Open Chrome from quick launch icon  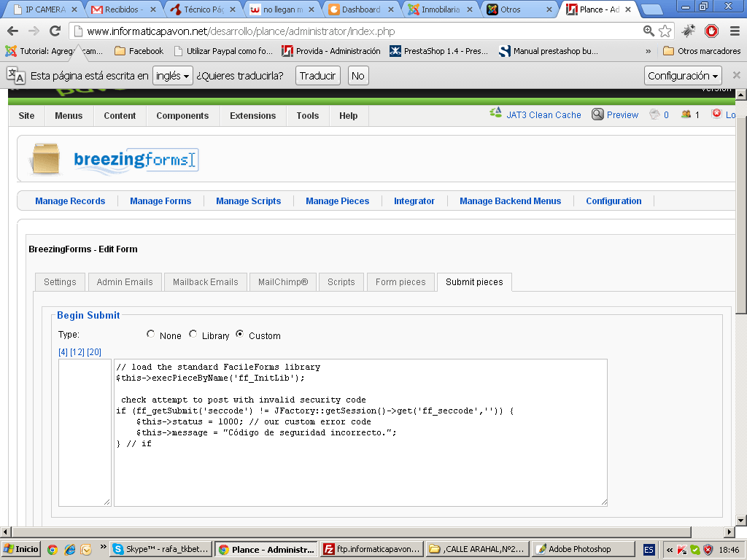pos(53,550)
